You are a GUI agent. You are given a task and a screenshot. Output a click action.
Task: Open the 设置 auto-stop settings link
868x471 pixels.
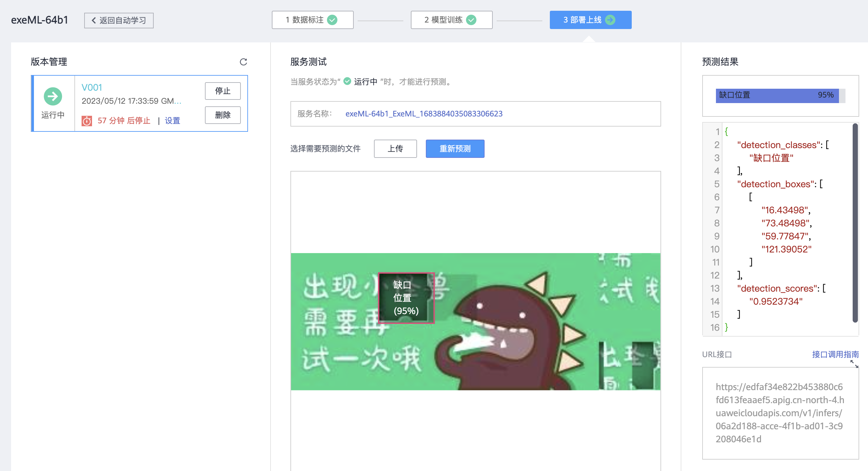click(172, 121)
